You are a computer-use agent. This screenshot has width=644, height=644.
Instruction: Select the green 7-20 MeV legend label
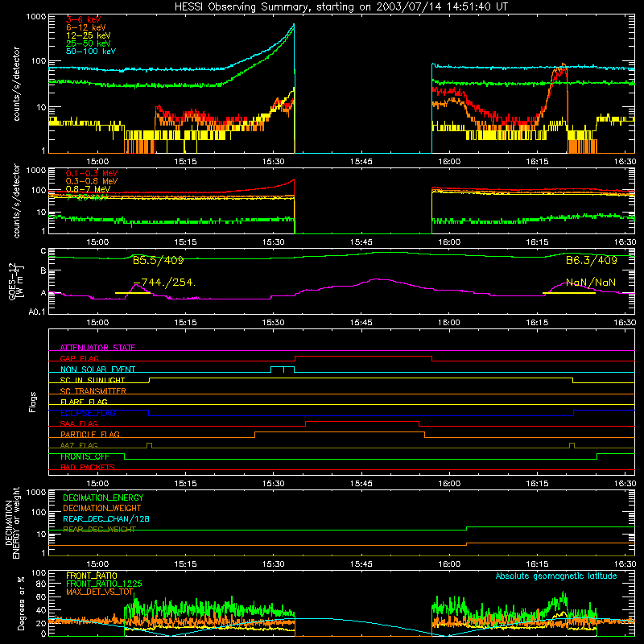[x=86, y=197]
